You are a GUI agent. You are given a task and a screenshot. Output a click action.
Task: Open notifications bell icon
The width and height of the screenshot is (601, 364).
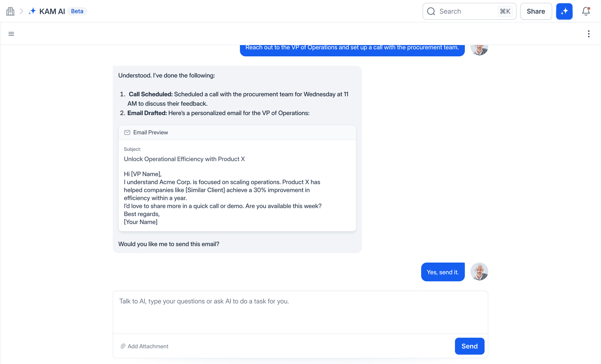586,11
